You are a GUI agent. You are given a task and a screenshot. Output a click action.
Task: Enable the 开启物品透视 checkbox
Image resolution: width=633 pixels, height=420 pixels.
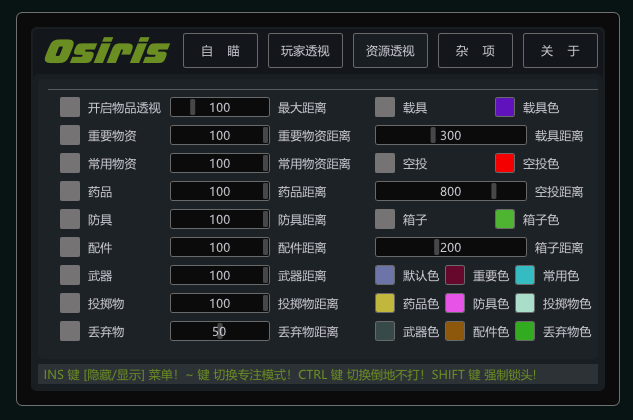[x=70, y=107]
